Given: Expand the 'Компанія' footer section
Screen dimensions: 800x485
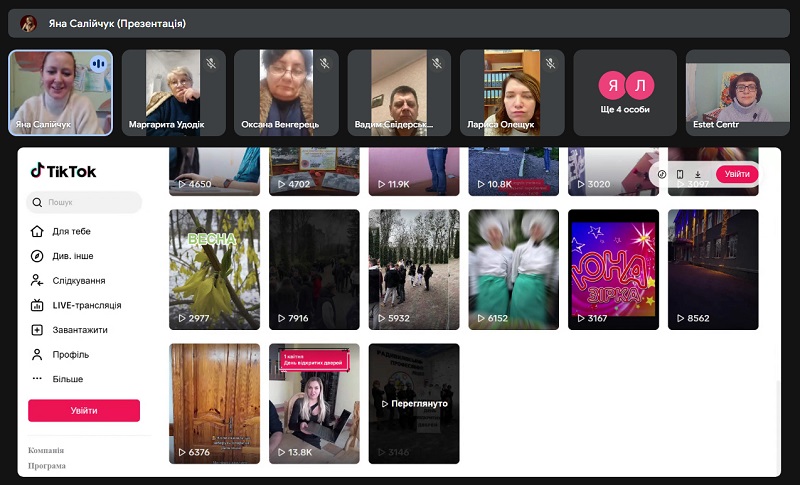Looking at the screenshot, I should 46,450.
